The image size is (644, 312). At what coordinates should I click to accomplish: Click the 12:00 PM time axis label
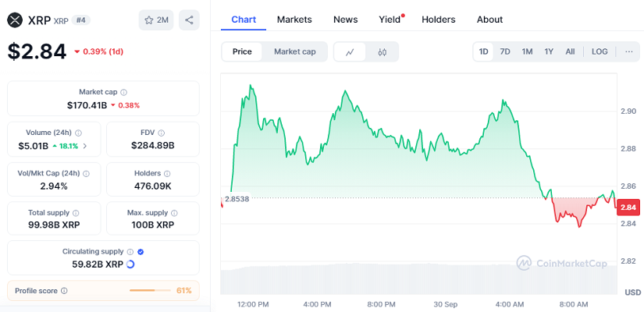tap(253, 304)
